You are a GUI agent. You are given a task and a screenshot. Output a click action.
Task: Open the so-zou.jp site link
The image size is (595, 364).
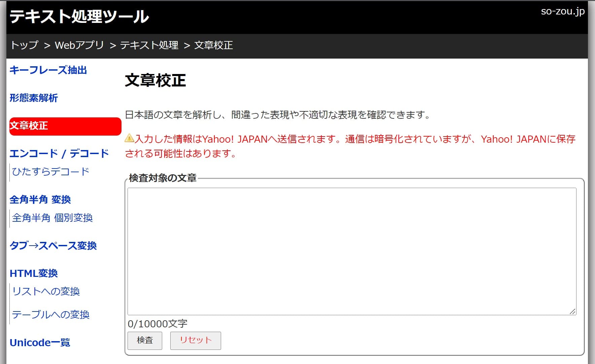click(563, 11)
